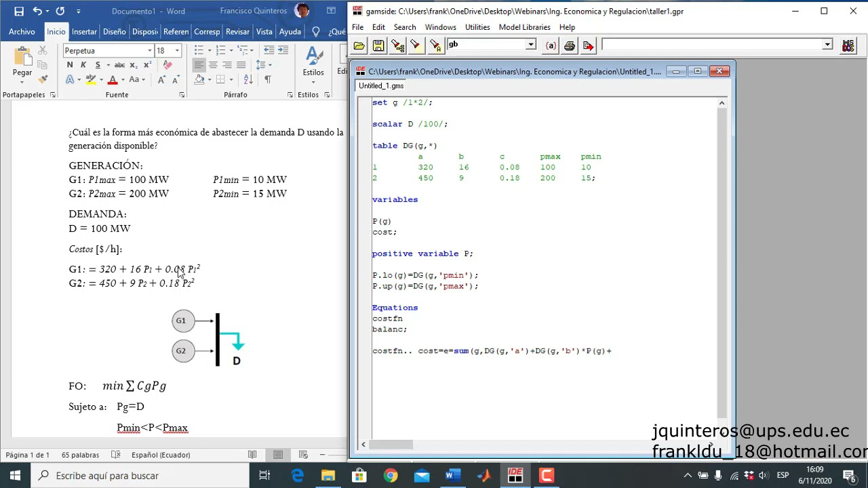This screenshot has height=488, width=868.
Task: Show paragraph marks with pilcrow icon
Action: 268,79
